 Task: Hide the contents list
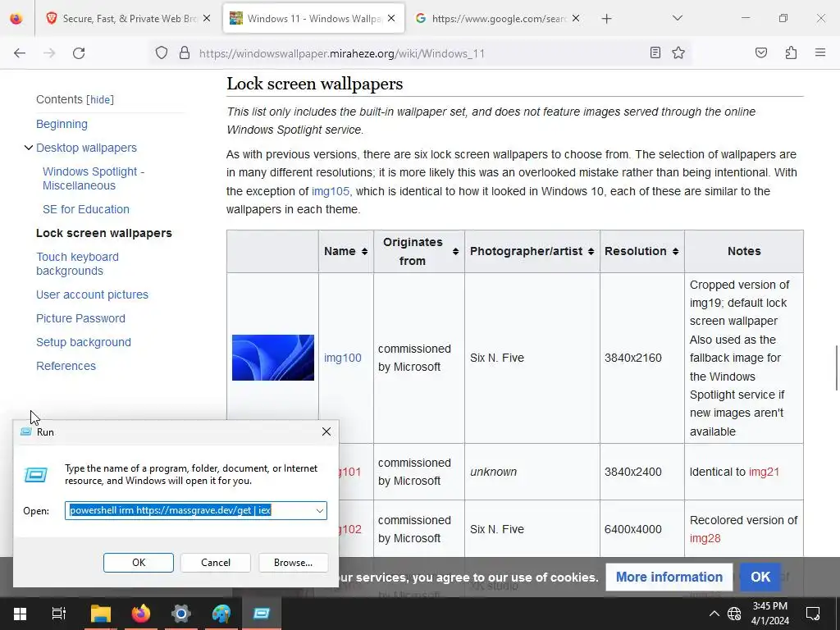[100, 99]
